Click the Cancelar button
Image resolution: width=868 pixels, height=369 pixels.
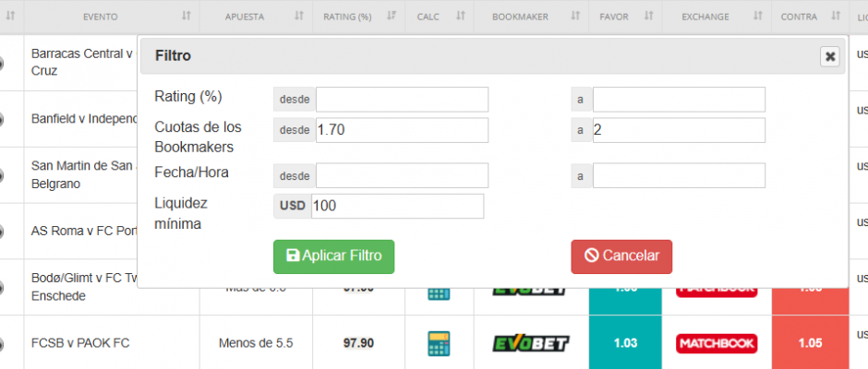(621, 256)
